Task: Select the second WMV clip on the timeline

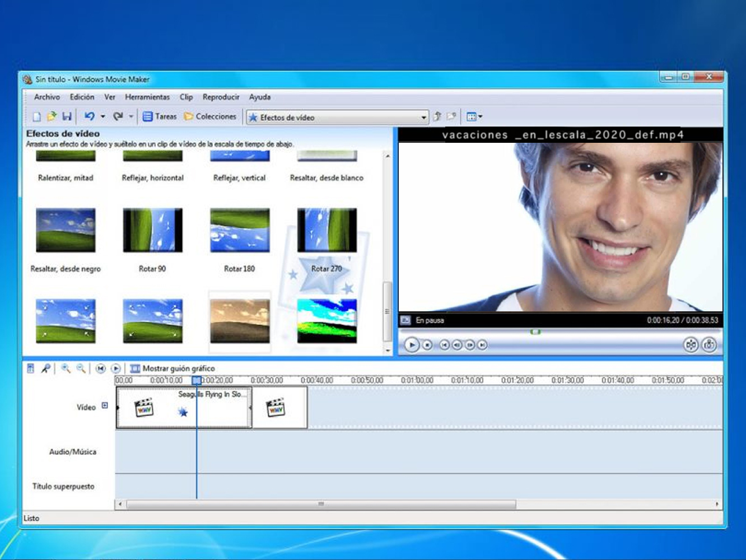Action: (279, 407)
